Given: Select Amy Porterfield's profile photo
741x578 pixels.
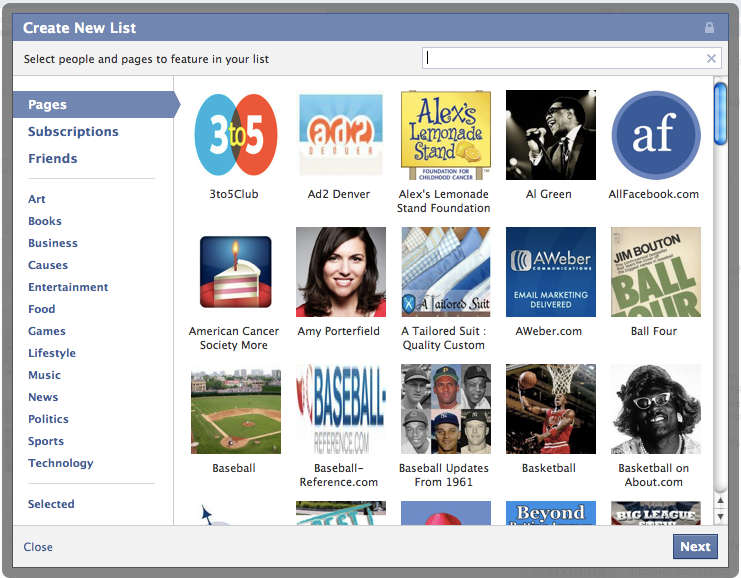Looking at the screenshot, I should tap(341, 272).
